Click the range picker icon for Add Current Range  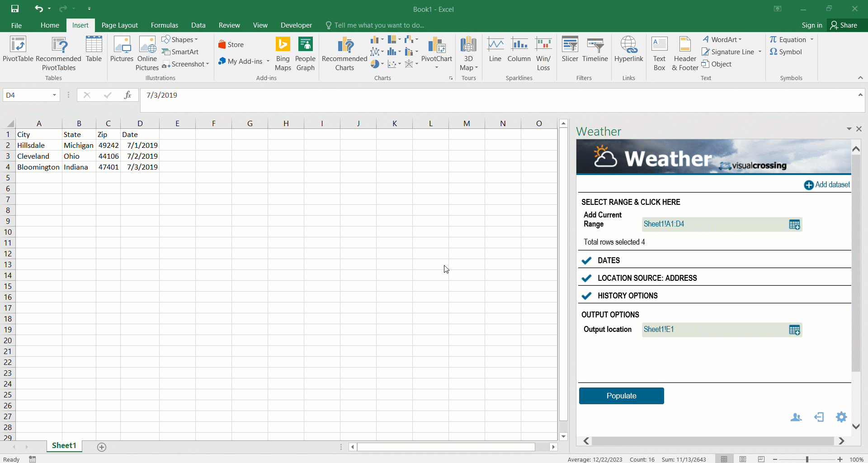794,225
